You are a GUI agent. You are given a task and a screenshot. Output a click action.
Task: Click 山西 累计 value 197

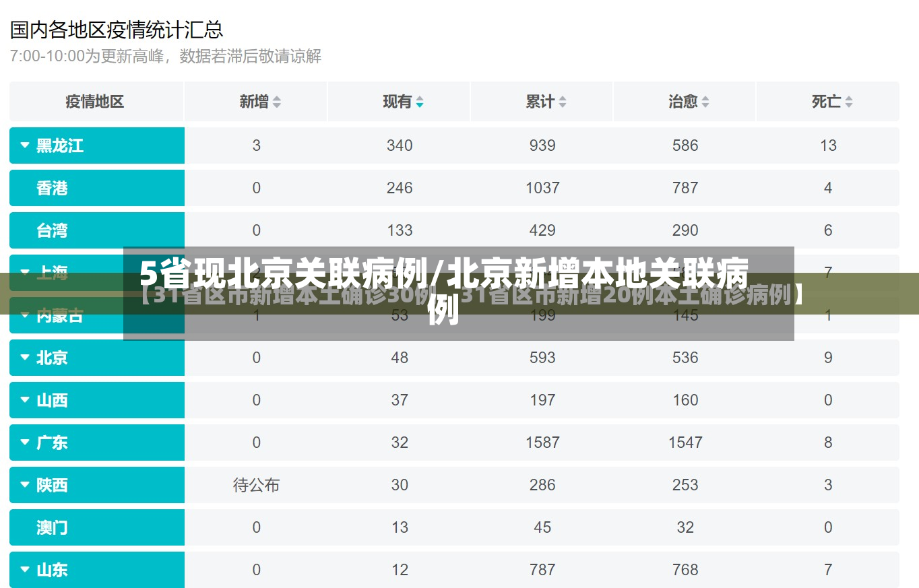[542, 400]
